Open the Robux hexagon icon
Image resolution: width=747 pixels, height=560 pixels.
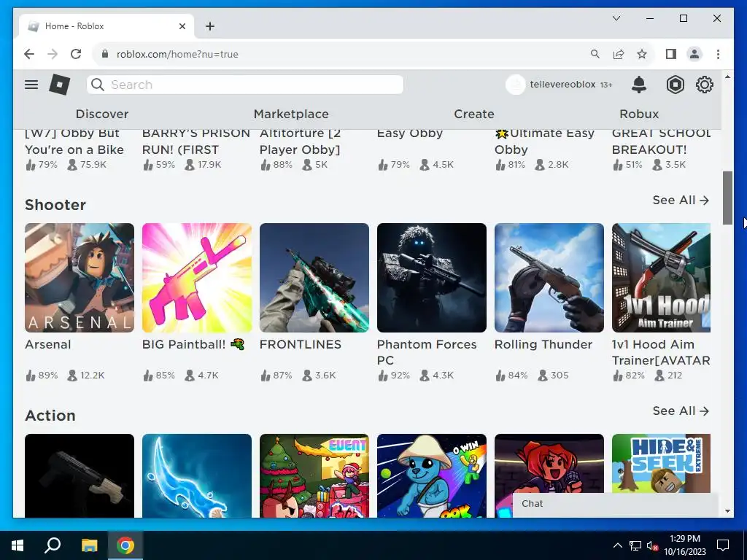point(675,85)
